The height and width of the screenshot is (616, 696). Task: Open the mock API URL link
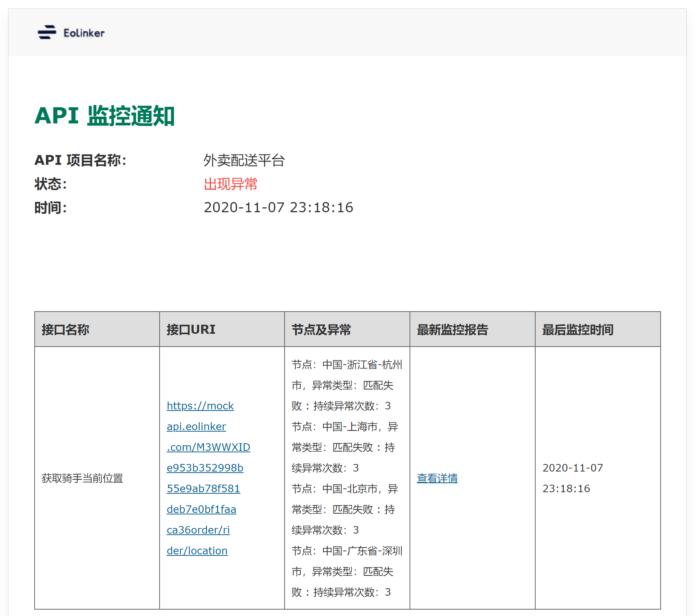click(x=200, y=406)
